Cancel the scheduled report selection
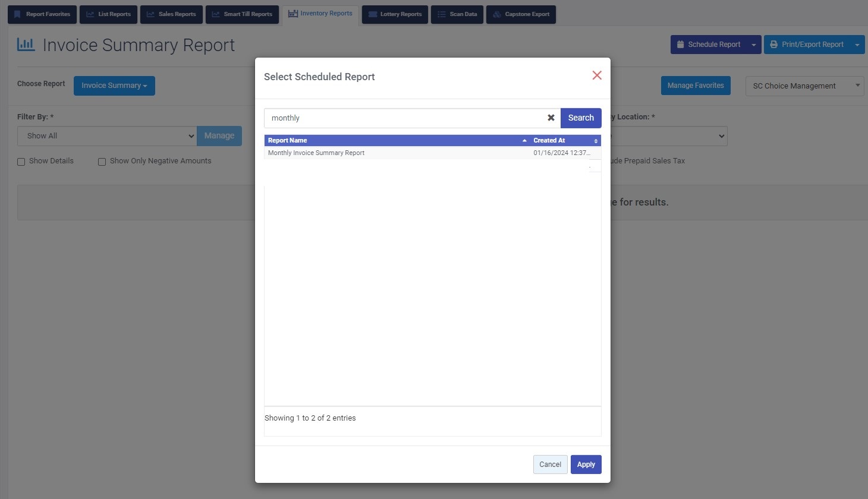This screenshot has height=499, width=868. [550, 465]
